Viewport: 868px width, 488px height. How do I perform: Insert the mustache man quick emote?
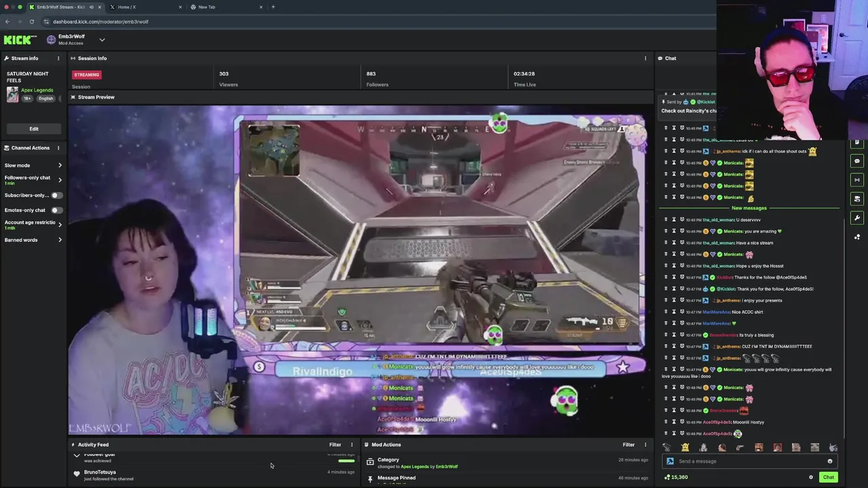tap(759, 447)
